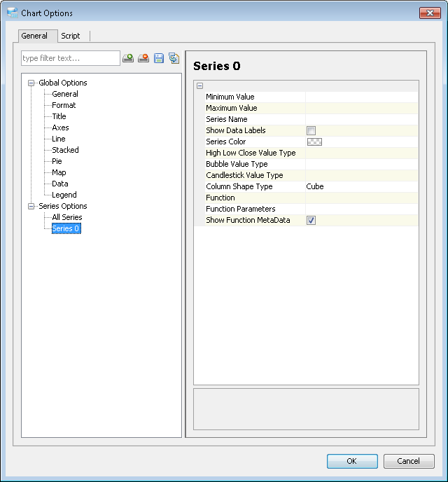Click the High Low Close Value Type label
448x482 pixels.
coord(251,153)
